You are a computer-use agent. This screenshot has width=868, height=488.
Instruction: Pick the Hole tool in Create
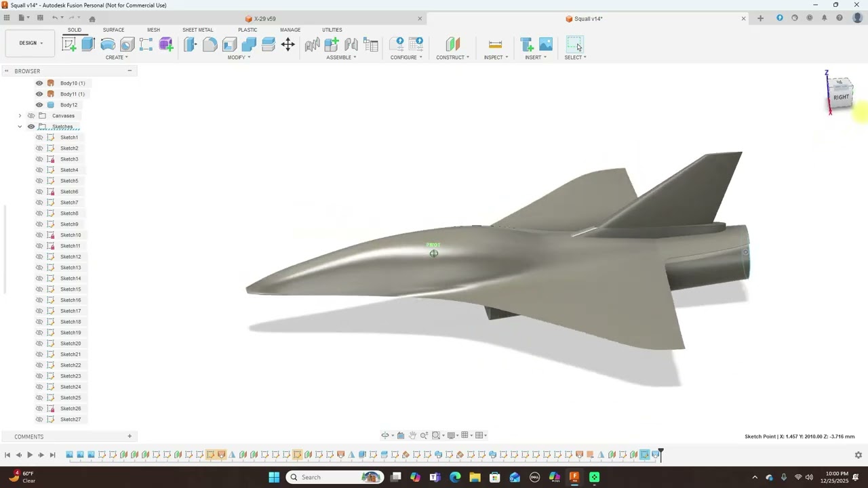pyautogui.click(x=127, y=45)
